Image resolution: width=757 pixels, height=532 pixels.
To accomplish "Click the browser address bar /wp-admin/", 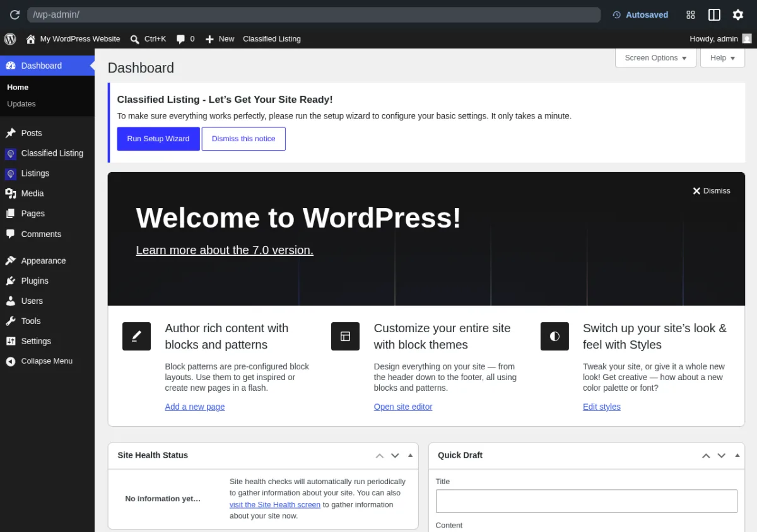I will [314, 14].
